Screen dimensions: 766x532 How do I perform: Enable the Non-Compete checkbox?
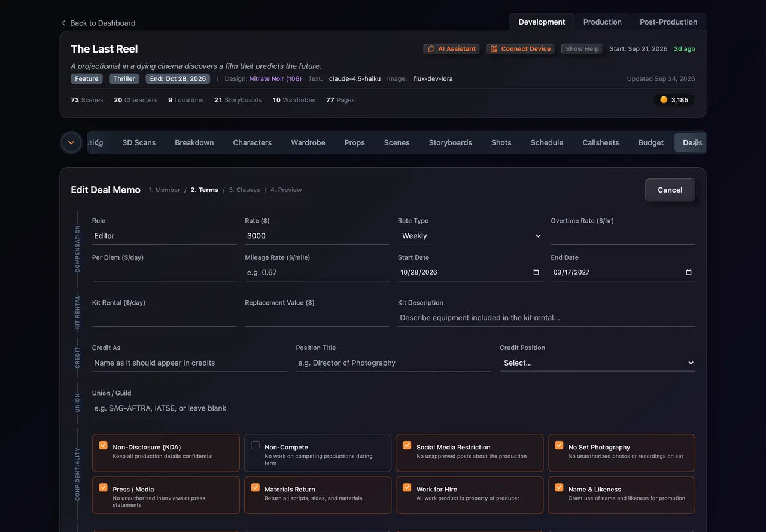255,445
